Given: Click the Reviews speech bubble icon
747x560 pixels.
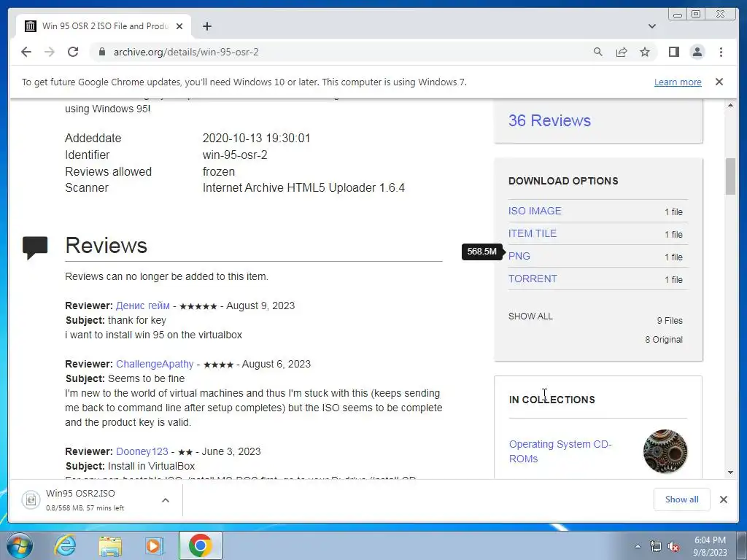Looking at the screenshot, I should point(35,248).
